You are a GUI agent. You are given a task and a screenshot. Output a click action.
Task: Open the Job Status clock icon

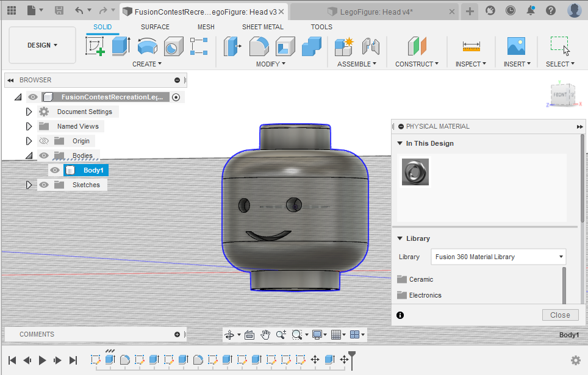(x=511, y=10)
